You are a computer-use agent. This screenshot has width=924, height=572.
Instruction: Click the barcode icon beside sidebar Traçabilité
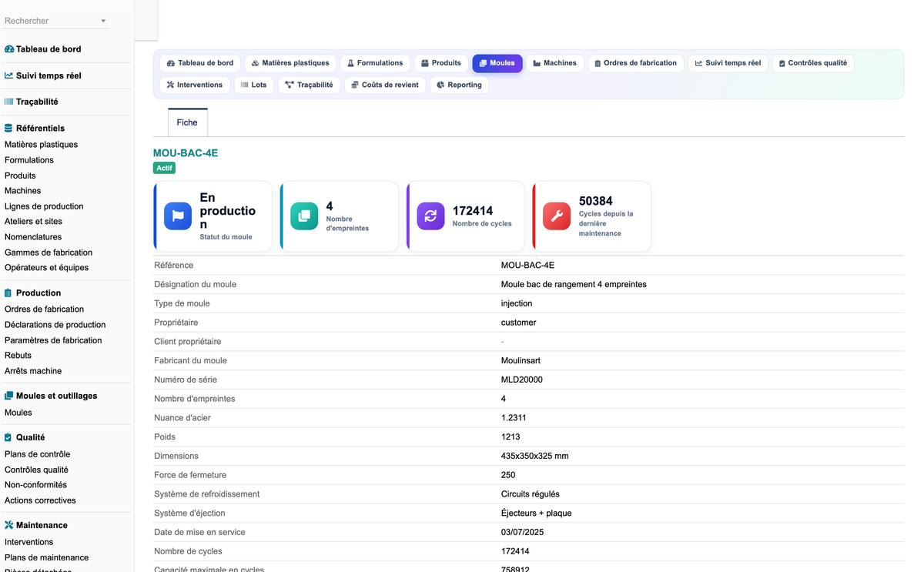click(9, 102)
